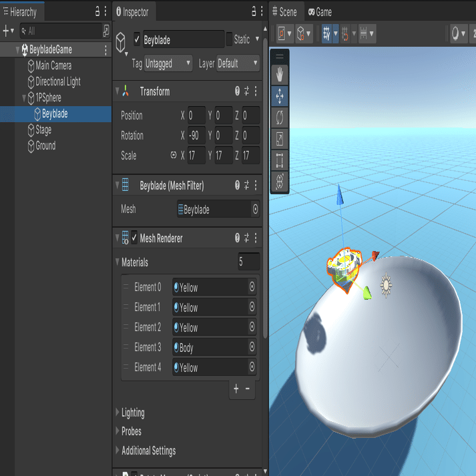The height and width of the screenshot is (476, 476).
Task: Click the hierarchy search-by-type icon
Action: tap(106, 30)
